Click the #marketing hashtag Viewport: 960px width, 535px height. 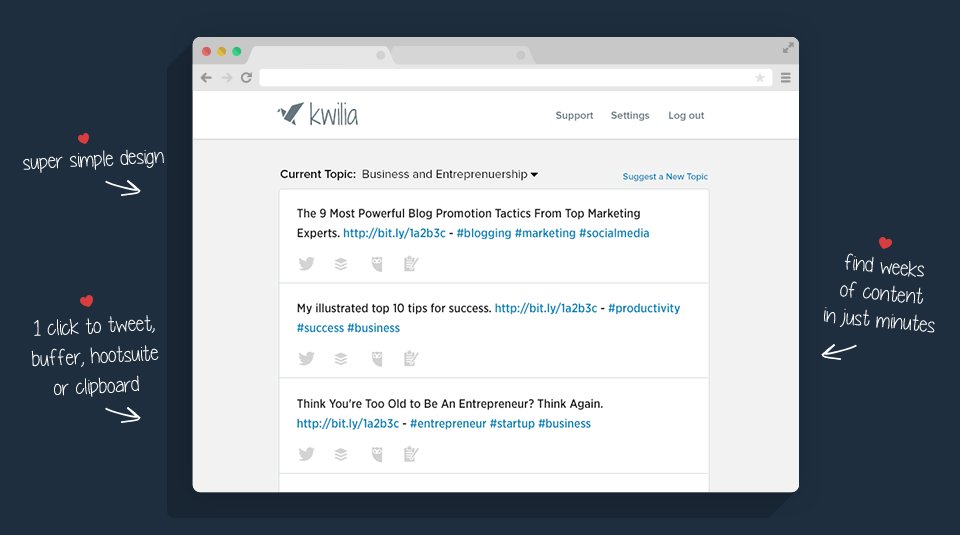tap(545, 233)
